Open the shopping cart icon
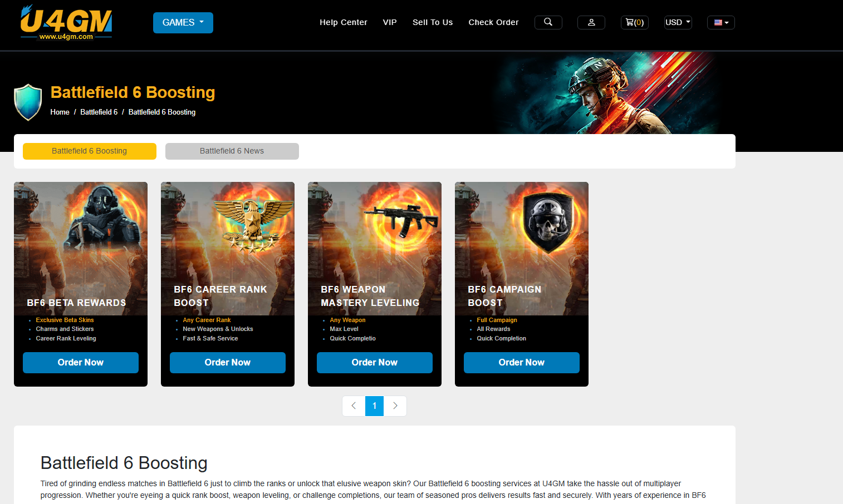The image size is (843, 504). (x=634, y=22)
